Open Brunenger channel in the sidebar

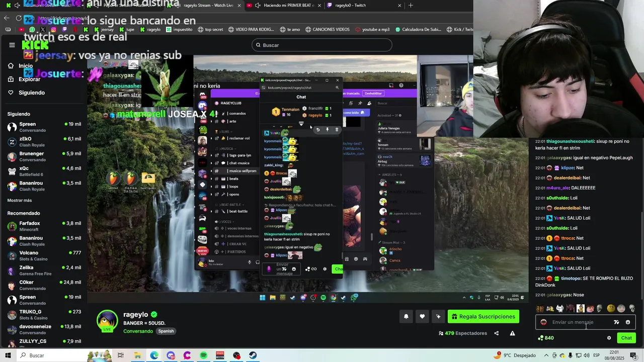coord(44,156)
